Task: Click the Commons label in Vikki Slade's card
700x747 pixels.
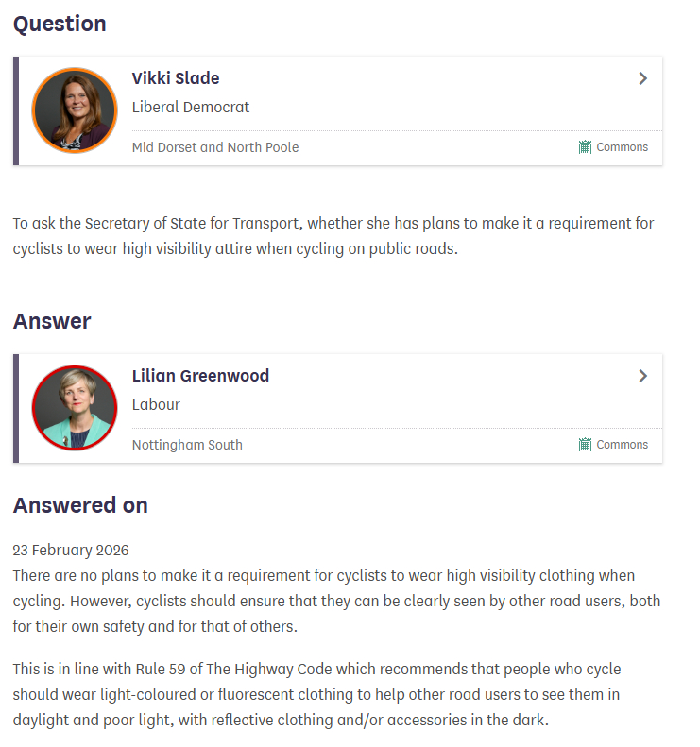Action: tap(622, 147)
